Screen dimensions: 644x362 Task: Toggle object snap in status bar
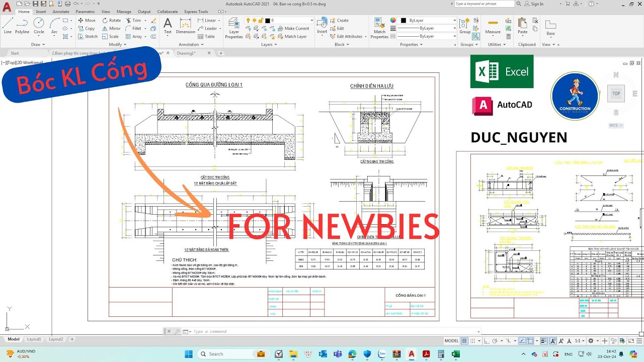tap(531, 341)
